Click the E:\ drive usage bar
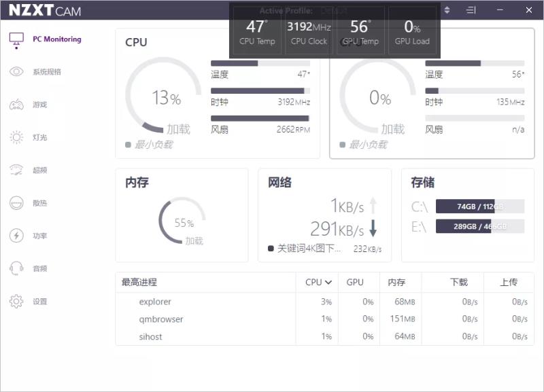The height and width of the screenshot is (392, 544). coord(480,226)
